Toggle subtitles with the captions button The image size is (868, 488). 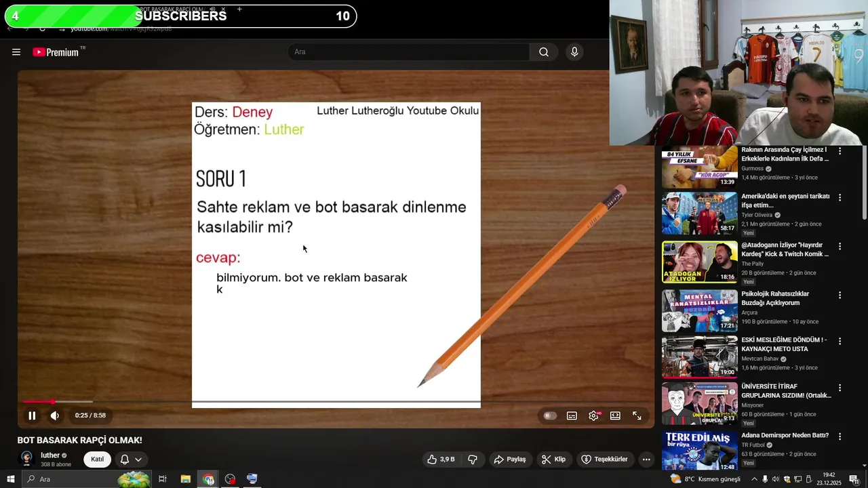pos(572,415)
